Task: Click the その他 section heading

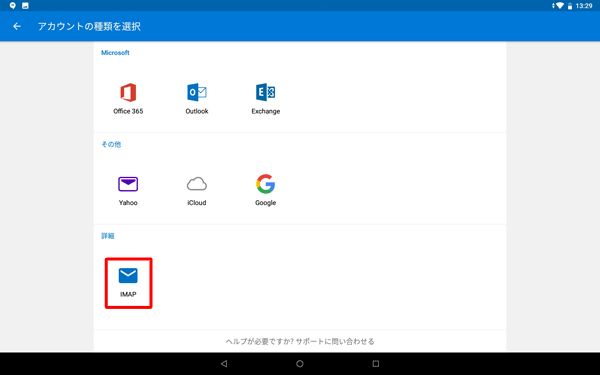Action: click(x=111, y=144)
